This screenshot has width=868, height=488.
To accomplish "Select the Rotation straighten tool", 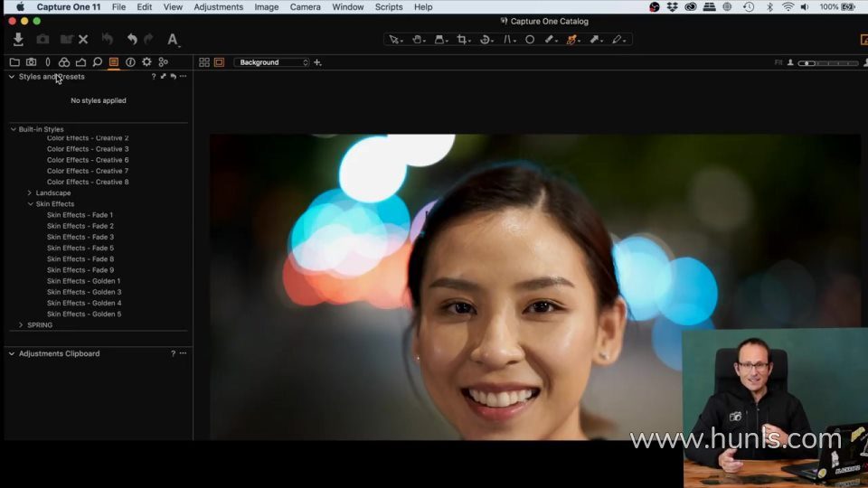I will pyautogui.click(x=486, y=40).
